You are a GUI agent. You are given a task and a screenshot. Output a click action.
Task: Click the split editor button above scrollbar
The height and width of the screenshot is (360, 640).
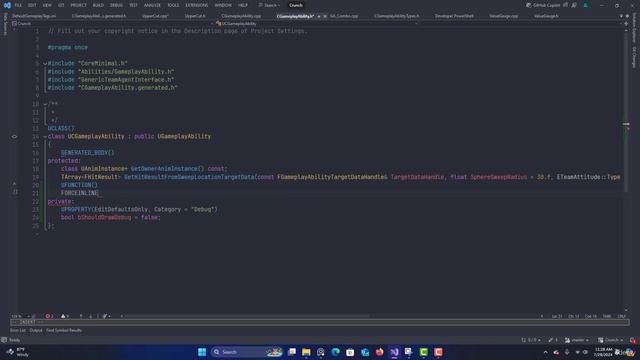pyautogui.click(x=626, y=24)
